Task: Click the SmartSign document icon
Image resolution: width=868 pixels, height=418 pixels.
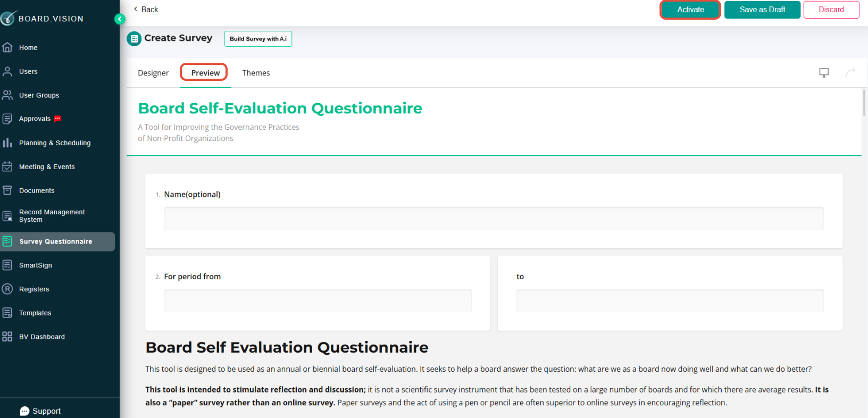Action: [x=7, y=265]
